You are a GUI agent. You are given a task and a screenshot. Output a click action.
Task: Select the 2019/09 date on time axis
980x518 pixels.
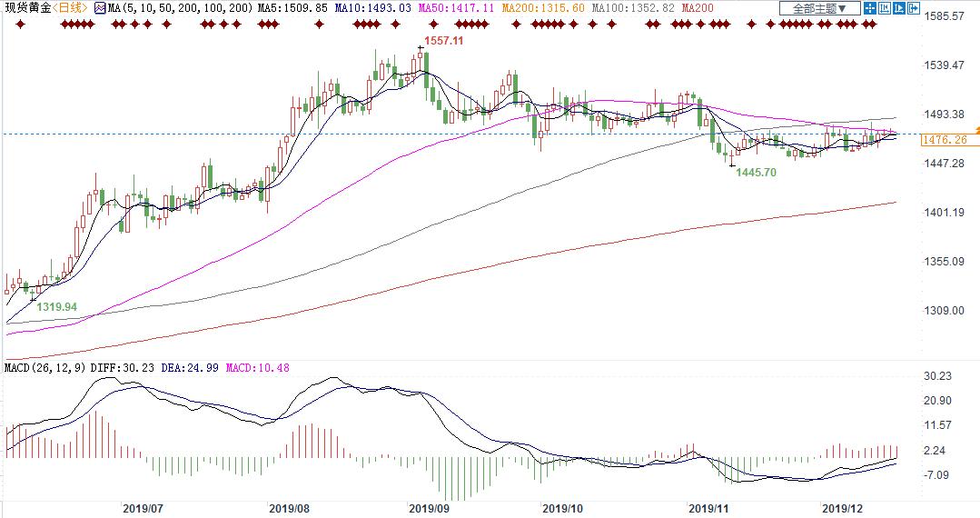431,509
